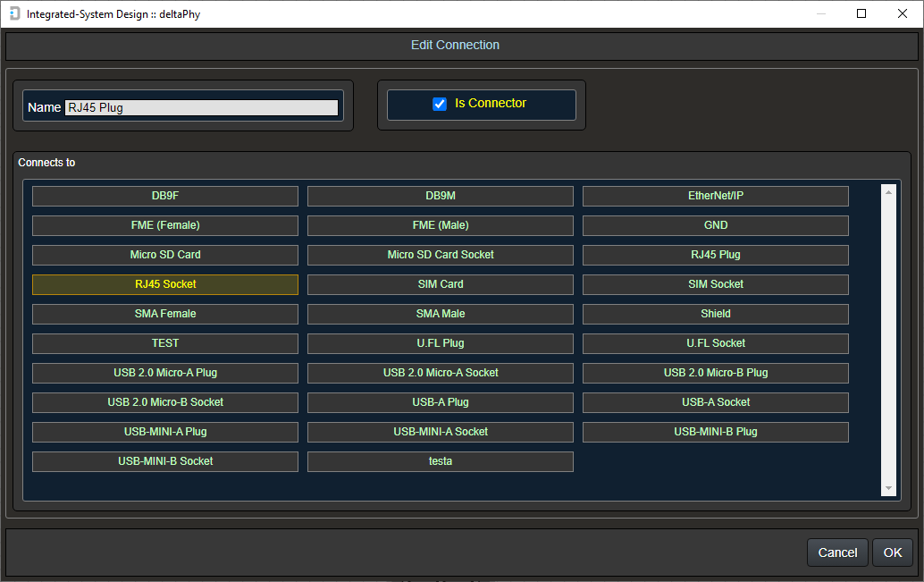
Task: Pick USB 2.0 Micro-B Plug
Action: [x=715, y=373]
